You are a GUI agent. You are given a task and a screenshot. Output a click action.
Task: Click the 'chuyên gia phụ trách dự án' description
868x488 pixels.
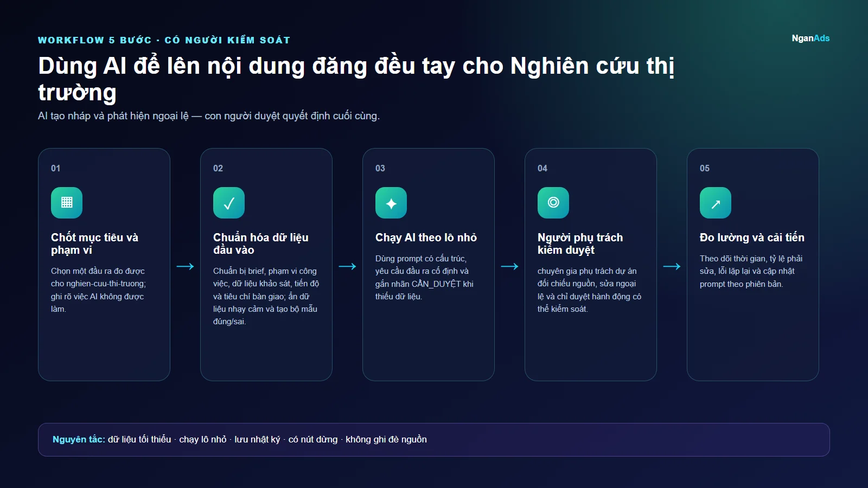coord(589,290)
